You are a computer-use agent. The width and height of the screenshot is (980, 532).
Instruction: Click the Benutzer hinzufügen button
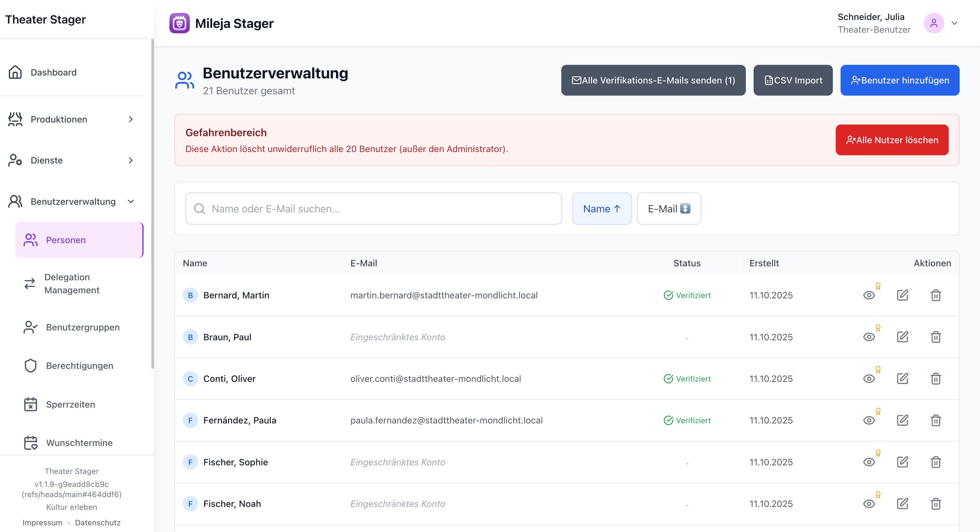(x=899, y=80)
